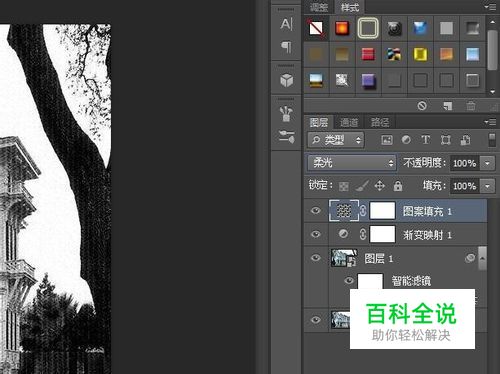Viewport: 500px width, 374px height.
Task: Apply the purple bevel style swatch
Action: (x=368, y=81)
